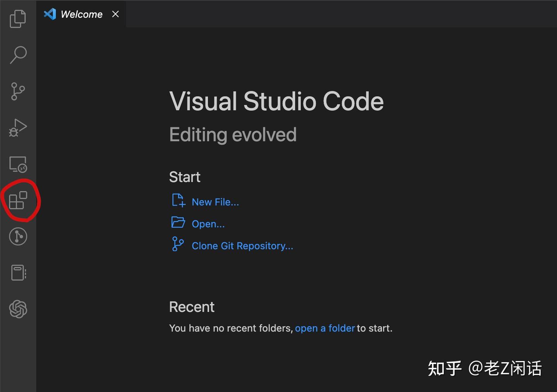
Task: Open the Search view magnifier icon
Action: pos(18,55)
